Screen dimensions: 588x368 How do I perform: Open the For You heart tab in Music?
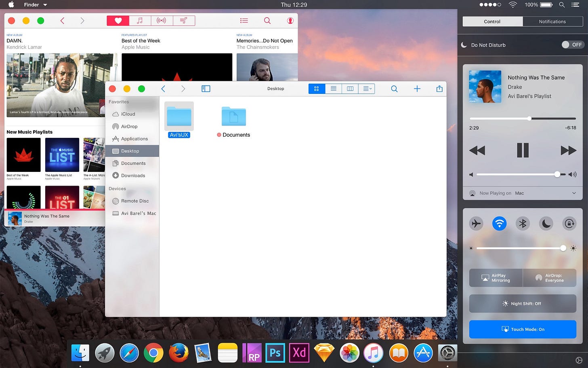coord(118,21)
